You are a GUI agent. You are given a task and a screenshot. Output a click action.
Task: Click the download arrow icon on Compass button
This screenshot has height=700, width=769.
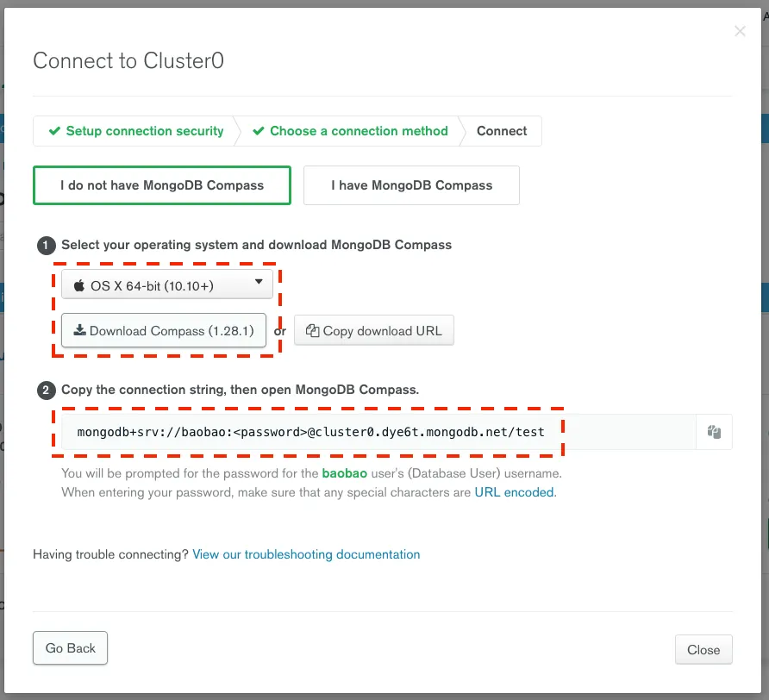(x=79, y=330)
